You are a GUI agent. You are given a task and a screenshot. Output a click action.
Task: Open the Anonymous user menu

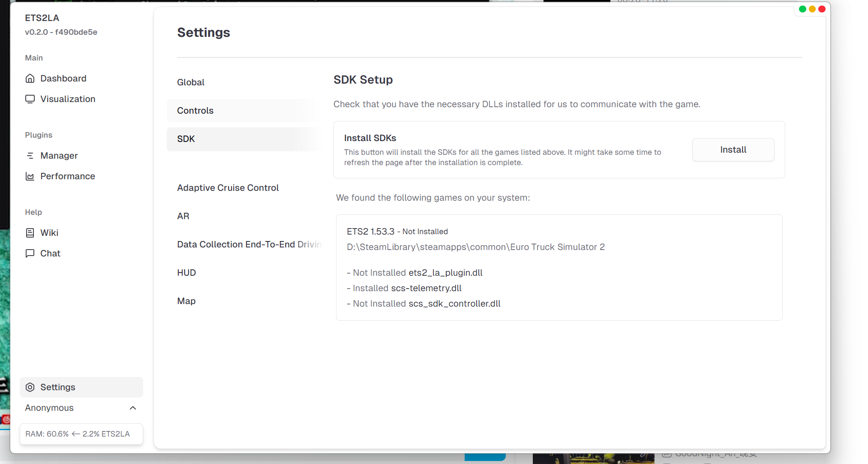49,408
